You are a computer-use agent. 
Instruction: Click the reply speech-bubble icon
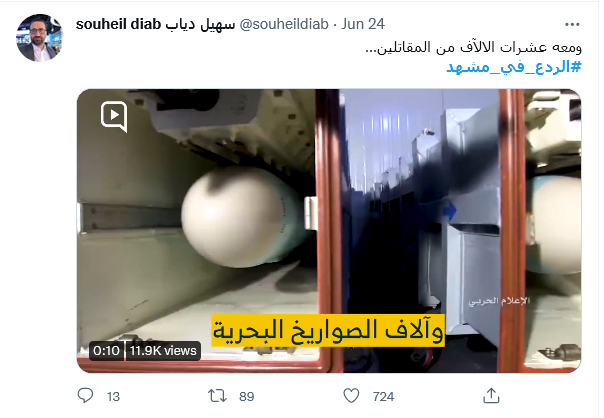click(x=85, y=396)
